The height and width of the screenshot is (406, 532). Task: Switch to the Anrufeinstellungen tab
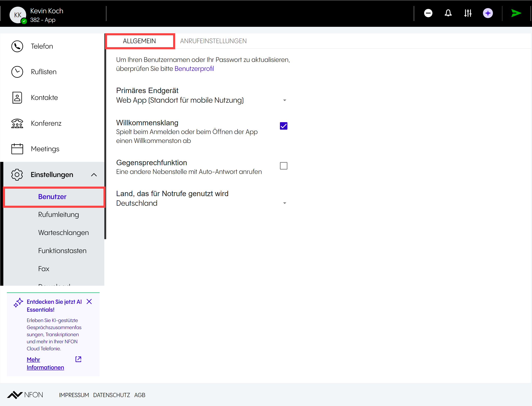pyautogui.click(x=213, y=41)
